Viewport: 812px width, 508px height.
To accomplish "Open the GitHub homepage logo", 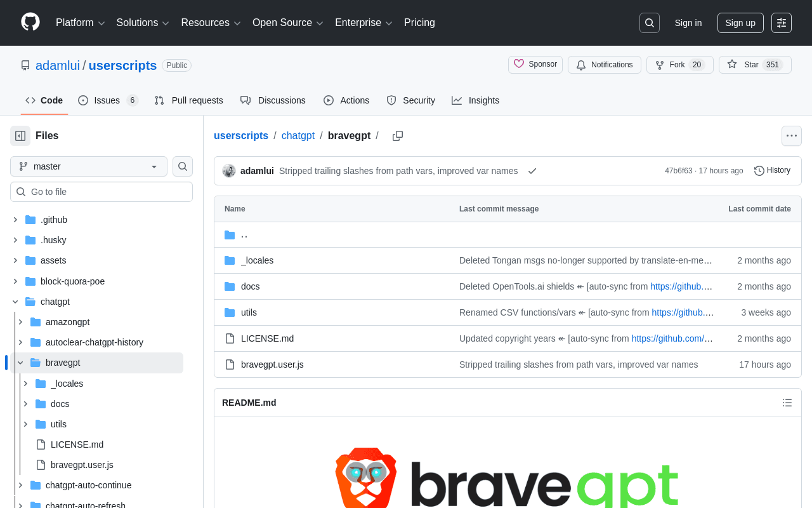I will point(30,22).
